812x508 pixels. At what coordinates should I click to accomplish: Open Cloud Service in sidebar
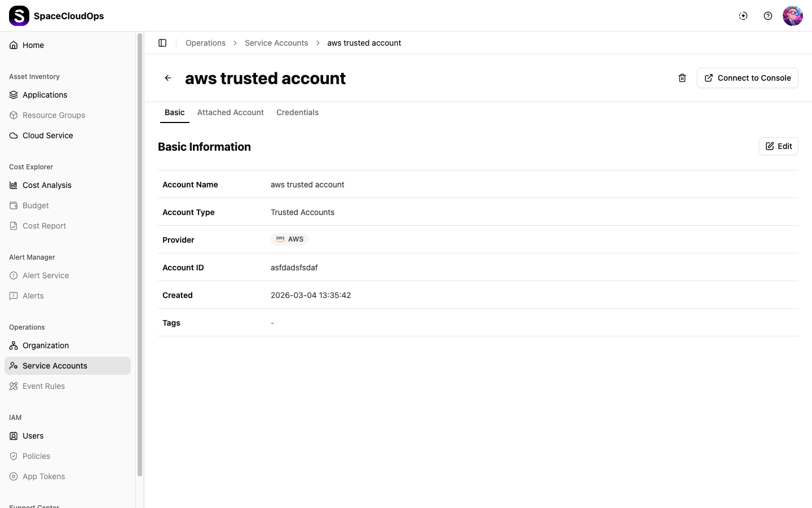[x=47, y=135]
